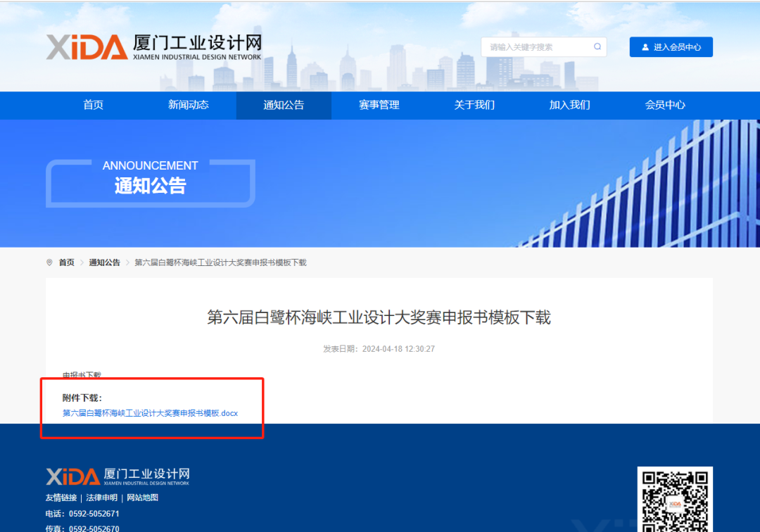Open the 首页 navigation tab
Viewport: 760px width, 532px height.
(x=93, y=105)
